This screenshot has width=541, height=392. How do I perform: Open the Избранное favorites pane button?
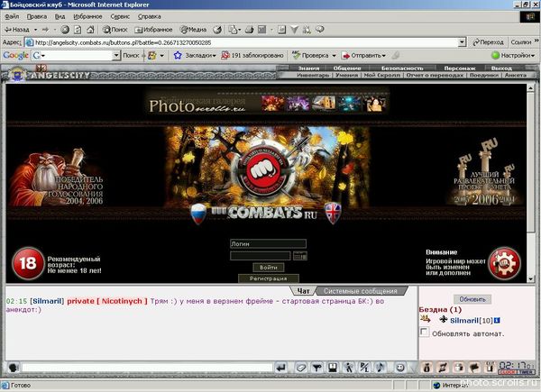click(x=153, y=30)
